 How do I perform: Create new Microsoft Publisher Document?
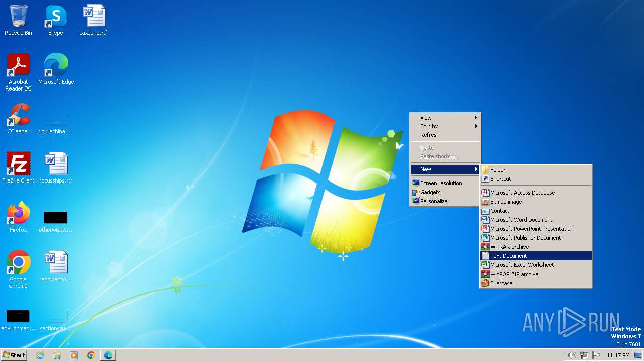pyautogui.click(x=536, y=238)
